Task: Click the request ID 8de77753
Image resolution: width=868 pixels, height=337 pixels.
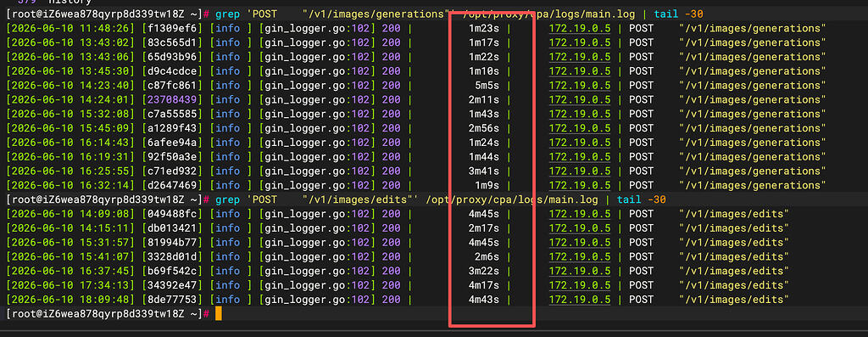Action: tap(173, 300)
